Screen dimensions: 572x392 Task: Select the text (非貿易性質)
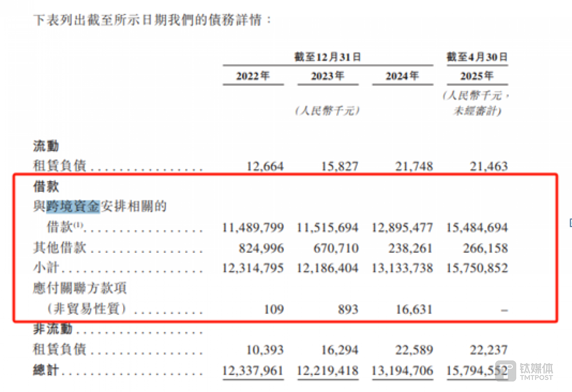pos(87,309)
